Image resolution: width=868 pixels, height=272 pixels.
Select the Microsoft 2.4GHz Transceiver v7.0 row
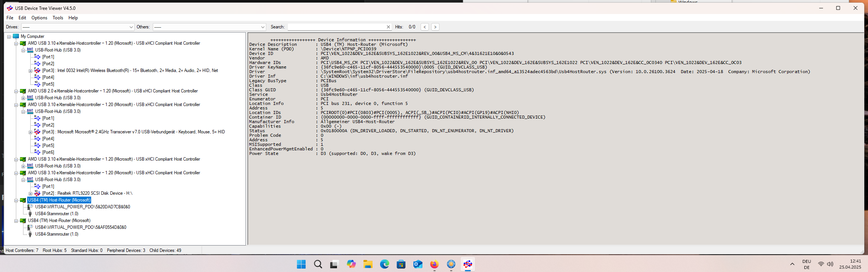pyautogui.click(x=134, y=132)
